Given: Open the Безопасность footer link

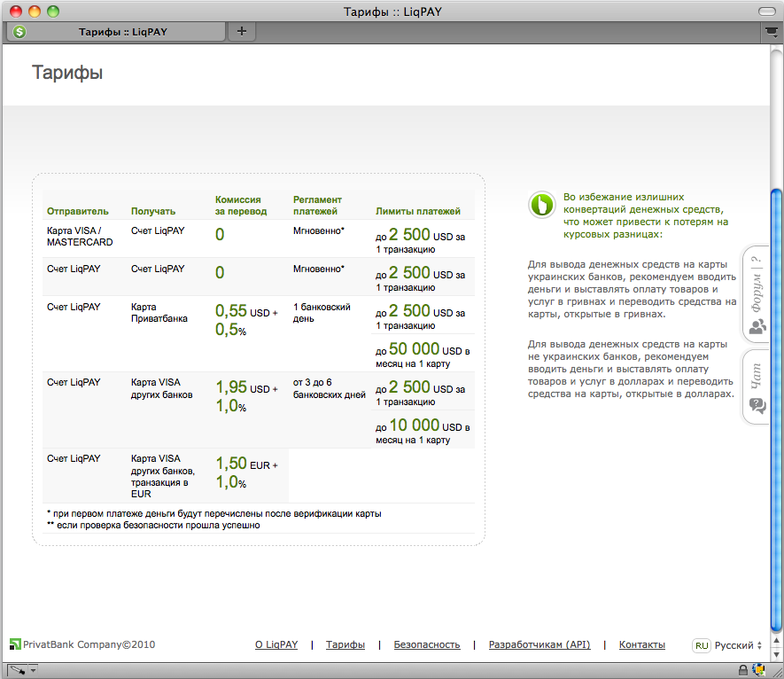Looking at the screenshot, I should (426, 645).
